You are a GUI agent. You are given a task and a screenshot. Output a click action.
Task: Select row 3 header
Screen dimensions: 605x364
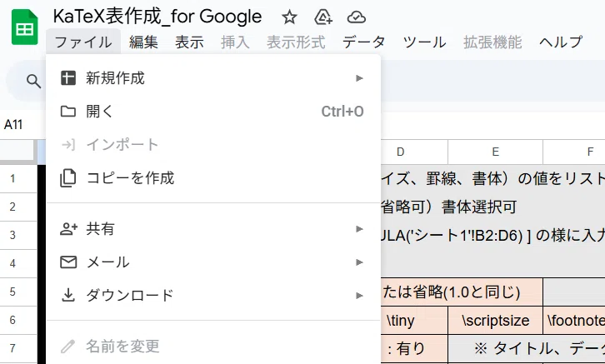(18, 235)
